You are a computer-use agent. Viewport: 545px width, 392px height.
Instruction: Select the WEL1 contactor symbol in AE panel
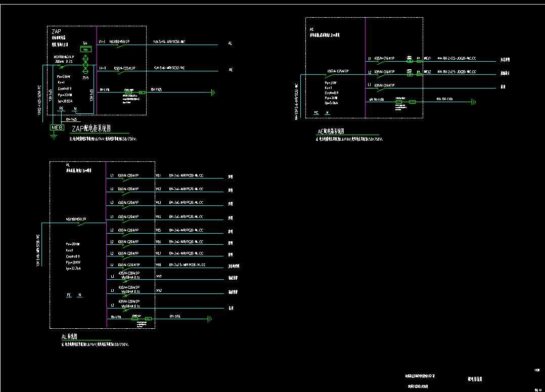tap(410, 61)
